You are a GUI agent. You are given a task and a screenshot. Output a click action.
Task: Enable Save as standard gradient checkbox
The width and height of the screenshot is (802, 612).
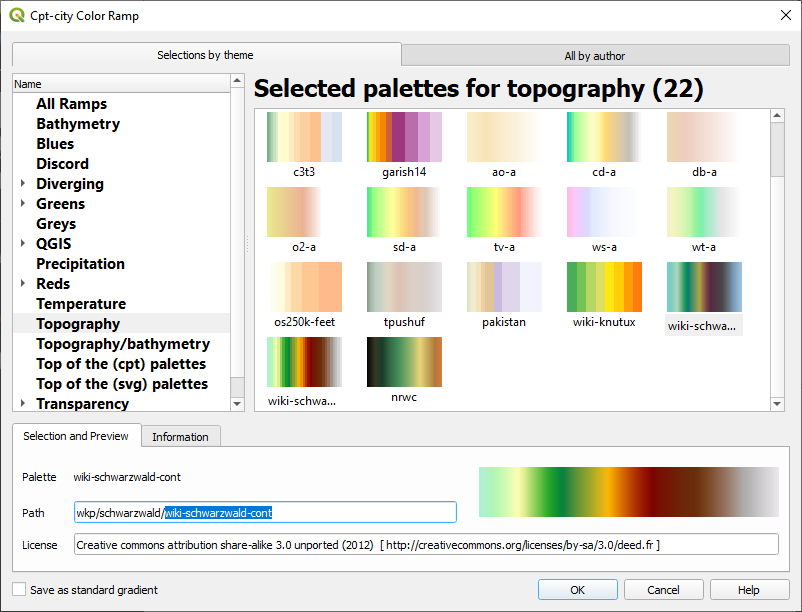(x=20, y=590)
